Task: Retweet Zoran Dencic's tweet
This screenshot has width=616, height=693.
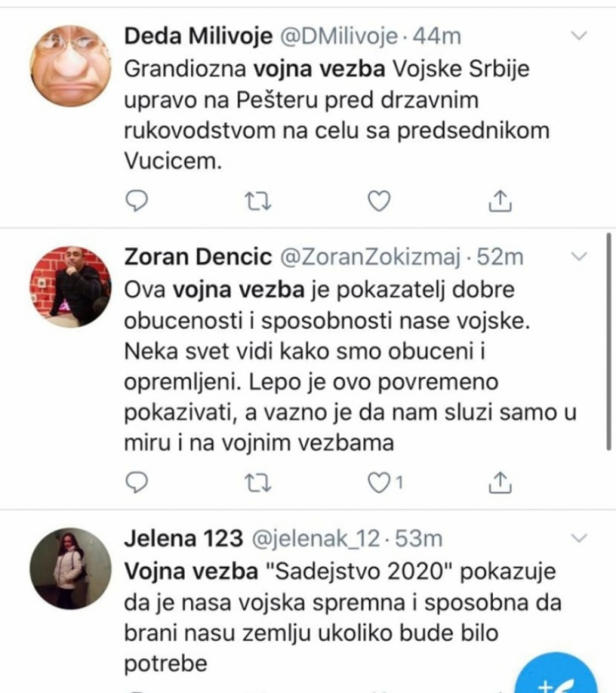Action: click(258, 483)
